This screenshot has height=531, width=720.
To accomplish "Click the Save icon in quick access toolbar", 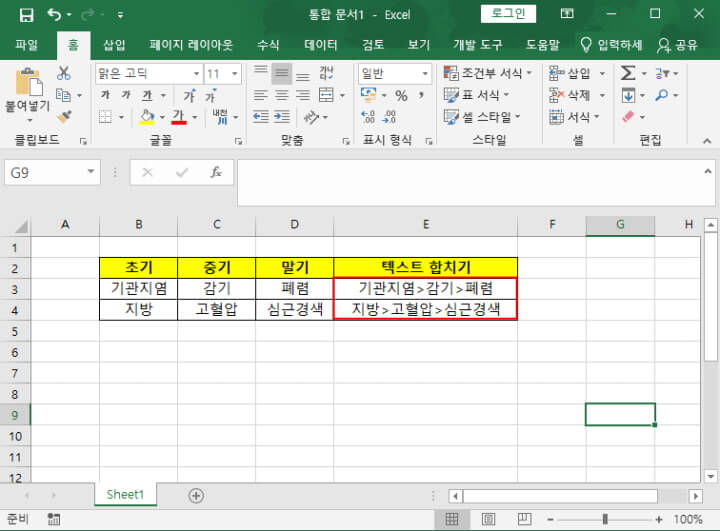I will pos(26,15).
